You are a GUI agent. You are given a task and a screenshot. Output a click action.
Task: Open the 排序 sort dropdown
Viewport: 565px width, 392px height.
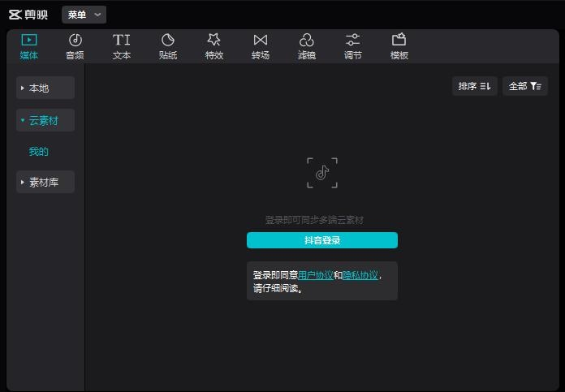pyautogui.click(x=475, y=86)
